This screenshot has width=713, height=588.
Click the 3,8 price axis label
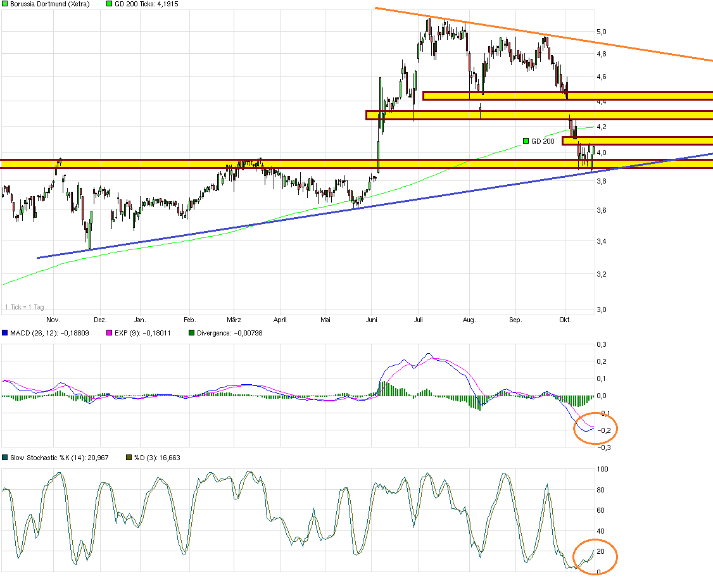point(602,181)
